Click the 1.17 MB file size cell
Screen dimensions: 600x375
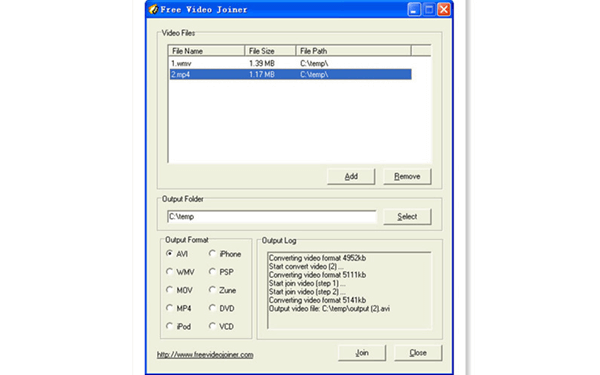pyautogui.click(x=262, y=74)
